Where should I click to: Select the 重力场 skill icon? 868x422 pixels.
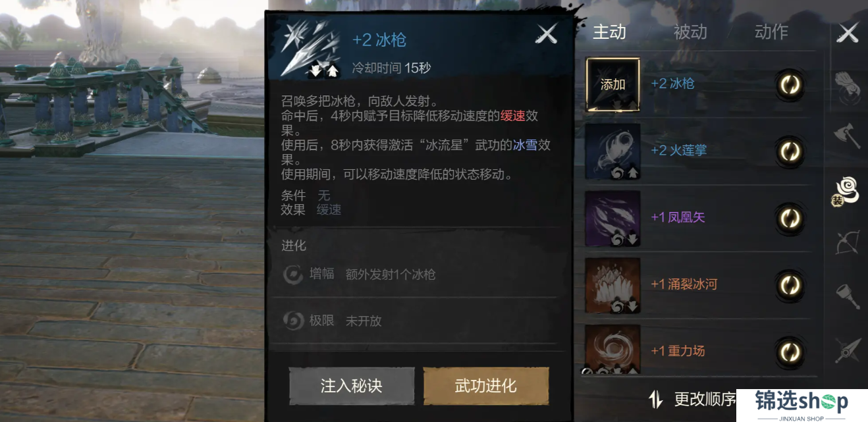[612, 350]
